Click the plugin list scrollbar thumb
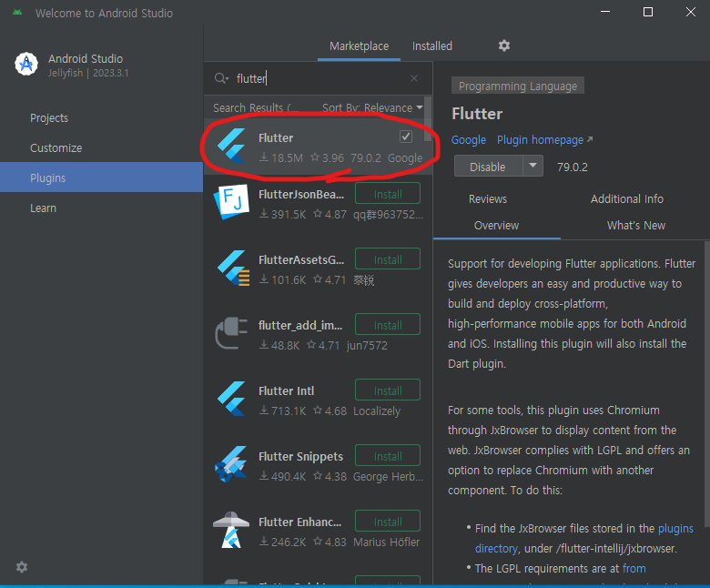This screenshot has width=710, height=588. 428,118
